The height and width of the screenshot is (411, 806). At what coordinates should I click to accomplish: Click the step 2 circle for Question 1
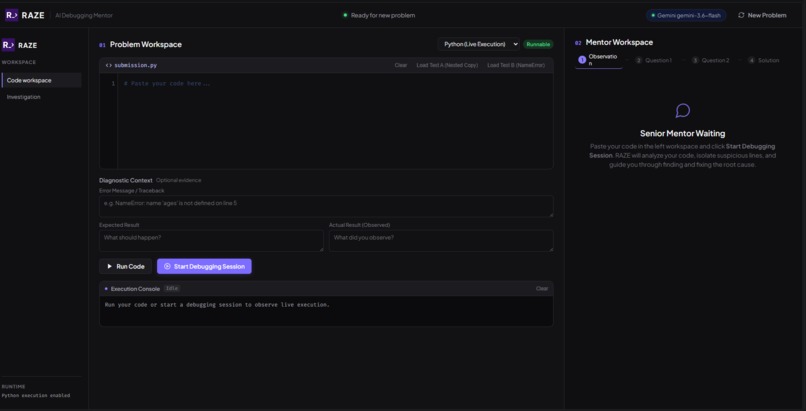point(638,60)
